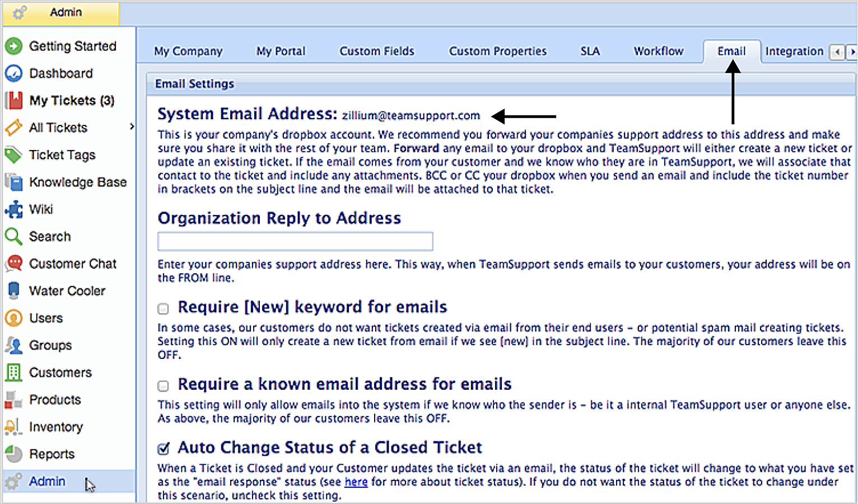Switch to the My Company tab
Viewport: 858px width, 504px height.
(x=188, y=51)
